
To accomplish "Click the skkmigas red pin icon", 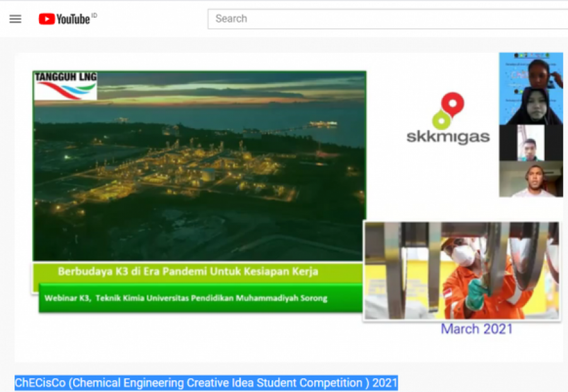I will (x=453, y=104).
